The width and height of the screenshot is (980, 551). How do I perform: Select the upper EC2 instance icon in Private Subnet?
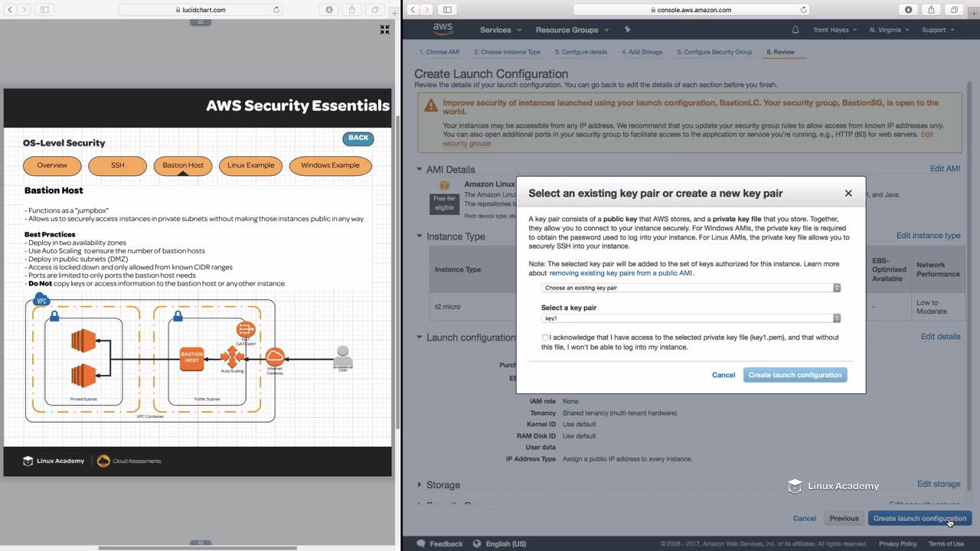coord(83,341)
